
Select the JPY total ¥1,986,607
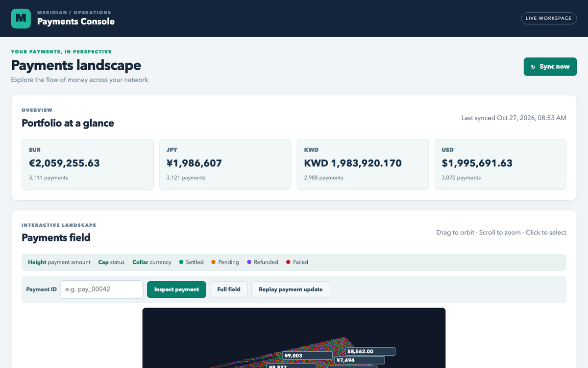(x=194, y=163)
